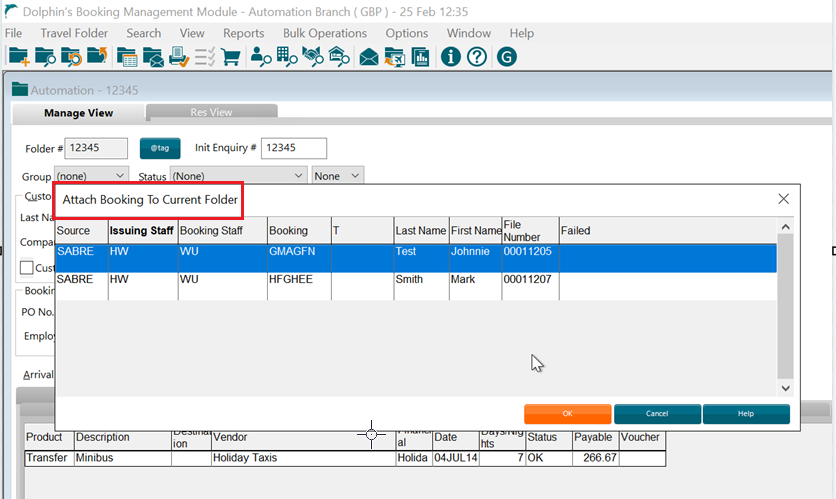Switch to the Res View tab
The width and height of the screenshot is (836, 499).
click(212, 112)
